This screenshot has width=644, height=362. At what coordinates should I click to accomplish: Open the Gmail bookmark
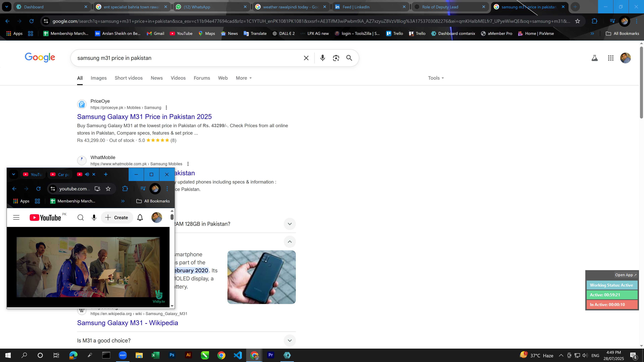point(155,34)
